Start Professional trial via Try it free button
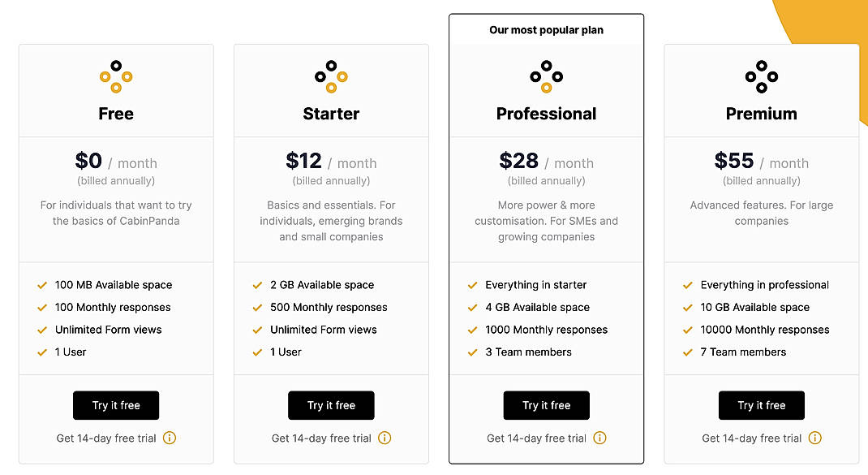 546,405
